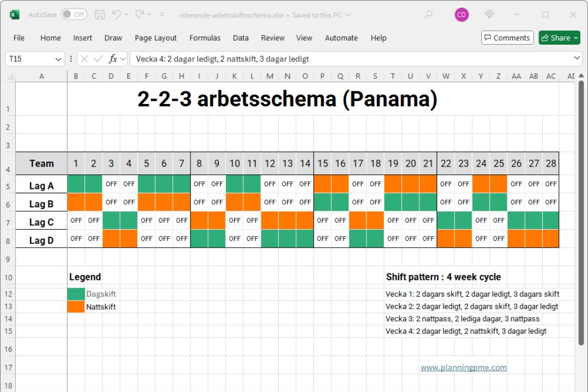The width and height of the screenshot is (588, 392).
Task: Select the green Dagskift legend swatch
Action: click(x=76, y=294)
